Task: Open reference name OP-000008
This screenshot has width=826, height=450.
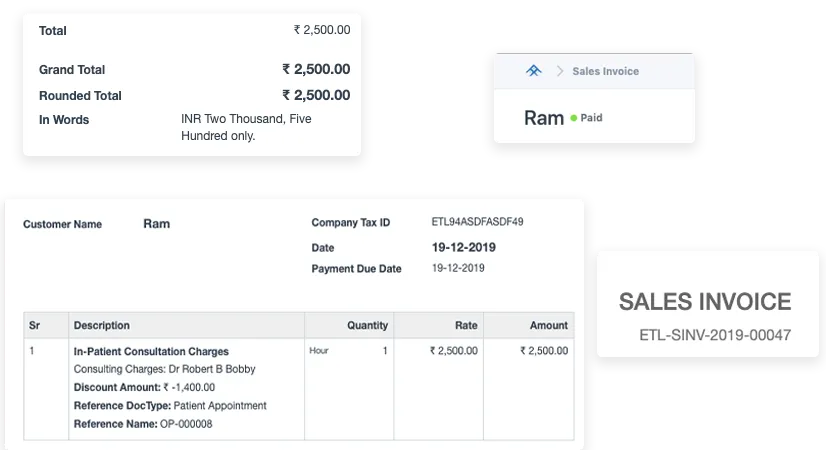Action: (186, 424)
